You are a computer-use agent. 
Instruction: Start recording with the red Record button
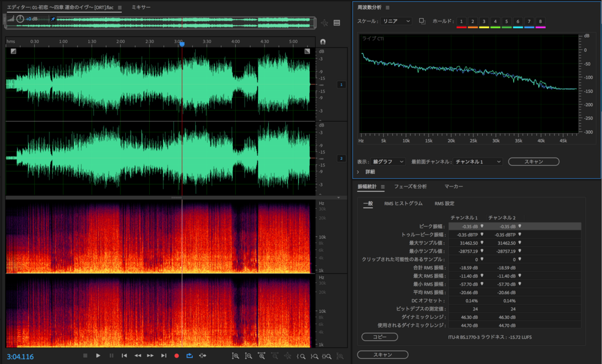coord(176,356)
